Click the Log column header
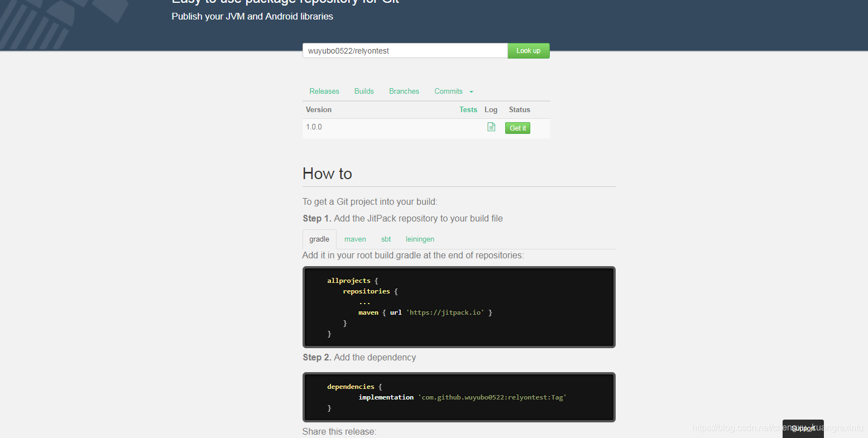Image resolution: width=868 pixels, height=438 pixels. pos(491,110)
